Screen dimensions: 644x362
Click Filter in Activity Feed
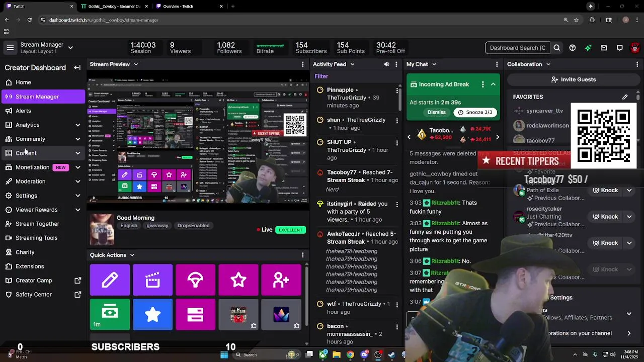[x=321, y=76]
